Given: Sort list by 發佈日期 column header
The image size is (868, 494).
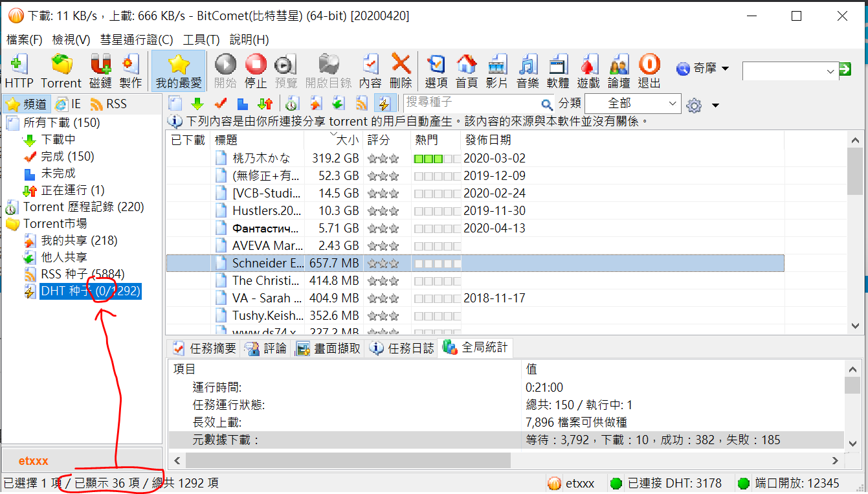Looking at the screenshot, I should (622, 139).
